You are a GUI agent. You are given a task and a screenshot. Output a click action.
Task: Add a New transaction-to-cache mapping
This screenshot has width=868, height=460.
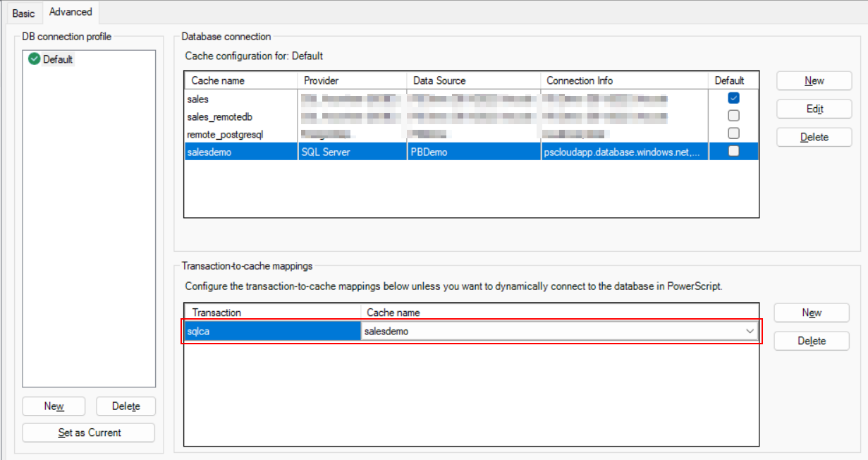(x=812, y=313)
